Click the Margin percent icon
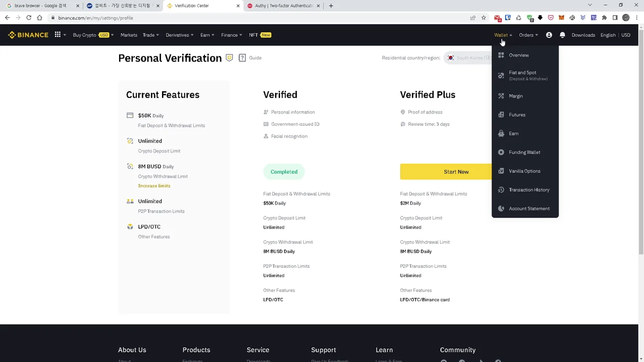 coord(501,96)
